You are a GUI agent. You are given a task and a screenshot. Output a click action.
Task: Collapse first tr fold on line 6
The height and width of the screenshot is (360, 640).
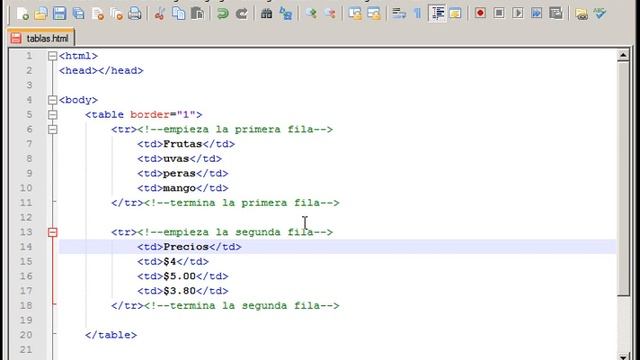(x=53, y=129)
